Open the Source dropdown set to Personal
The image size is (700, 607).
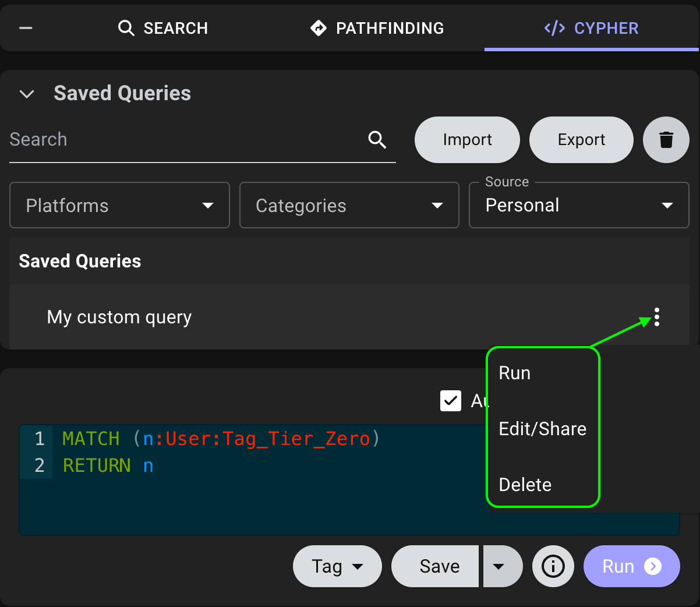[579, 205]
